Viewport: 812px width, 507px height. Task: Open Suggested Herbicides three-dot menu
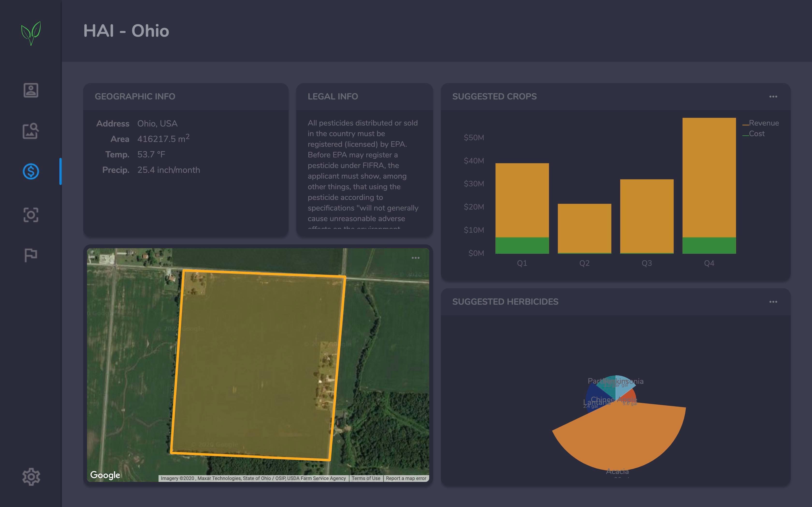(x=773, y=302)
